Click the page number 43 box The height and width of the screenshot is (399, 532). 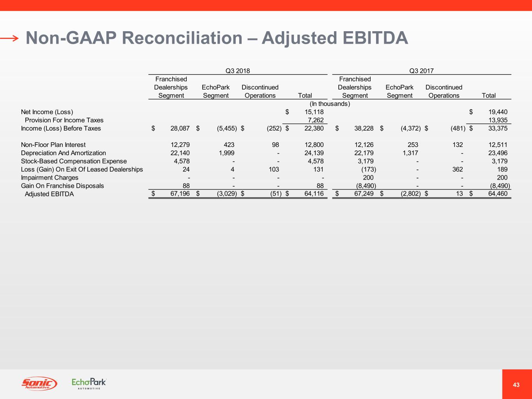point(516,385)
